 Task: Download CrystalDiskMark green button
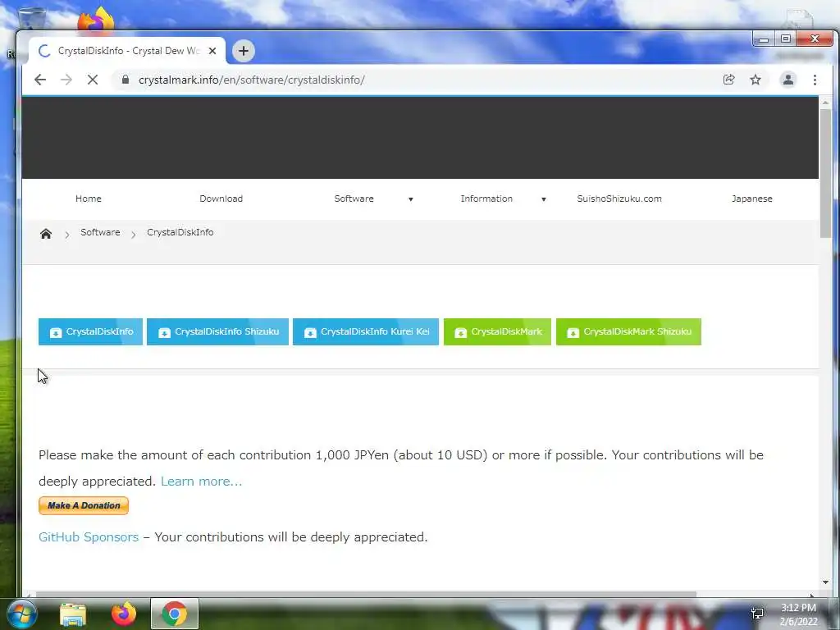coord(497,331)
